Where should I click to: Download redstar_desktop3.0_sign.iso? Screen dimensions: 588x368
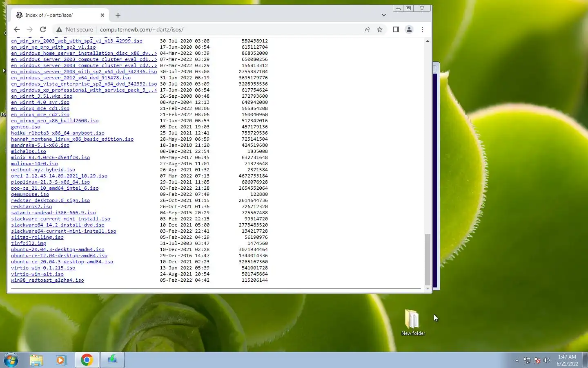[x=50, y=200]
